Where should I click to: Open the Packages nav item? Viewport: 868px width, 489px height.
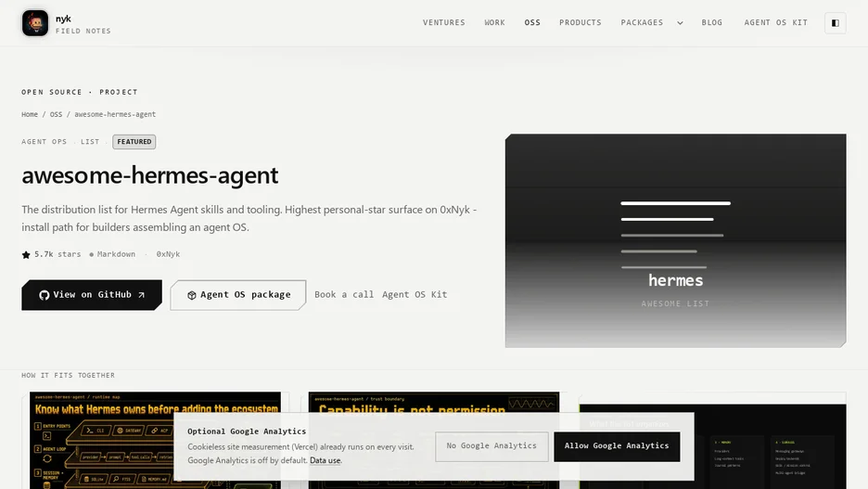pos(642,22)
